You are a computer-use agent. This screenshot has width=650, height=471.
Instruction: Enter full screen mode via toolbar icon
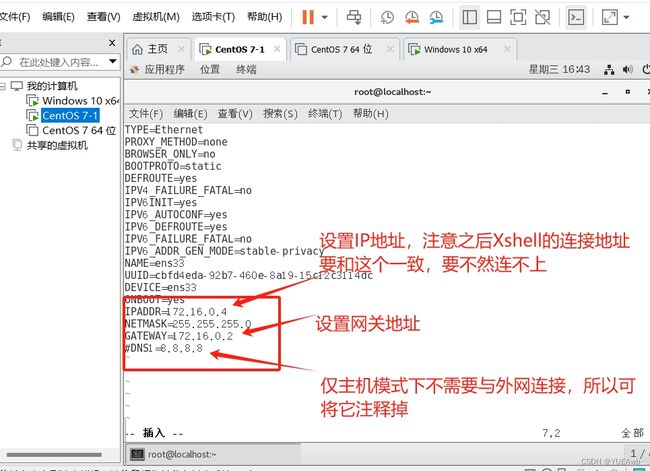coord(518,17)
